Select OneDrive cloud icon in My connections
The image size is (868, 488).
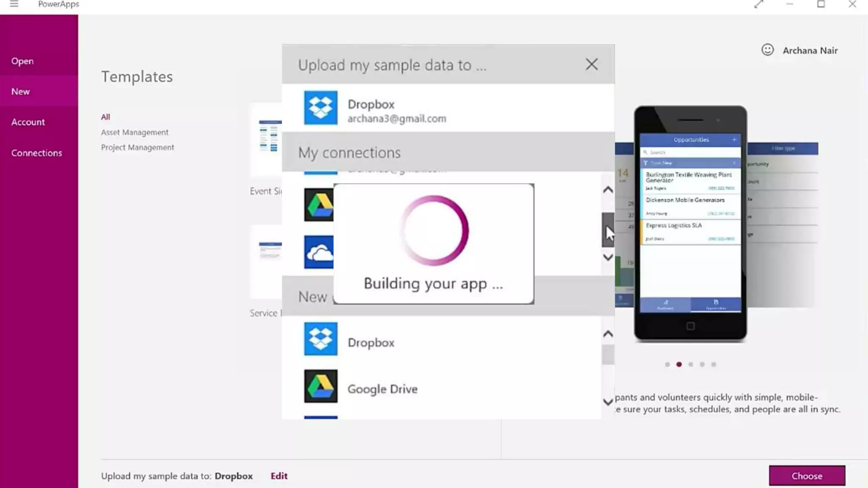pyautogui.click(x=319, y=252)
